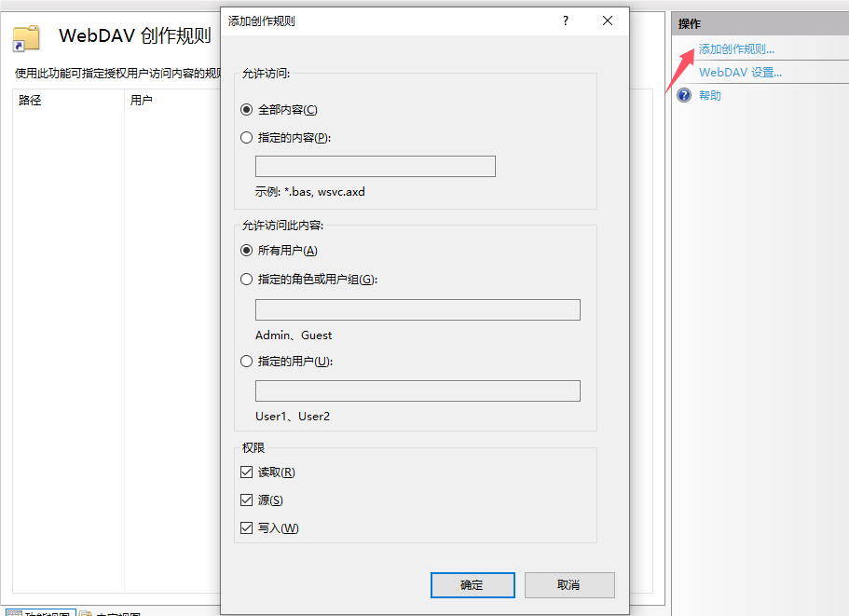Focus the specified content text field
The image size is (849, 616).
point(376,166)
